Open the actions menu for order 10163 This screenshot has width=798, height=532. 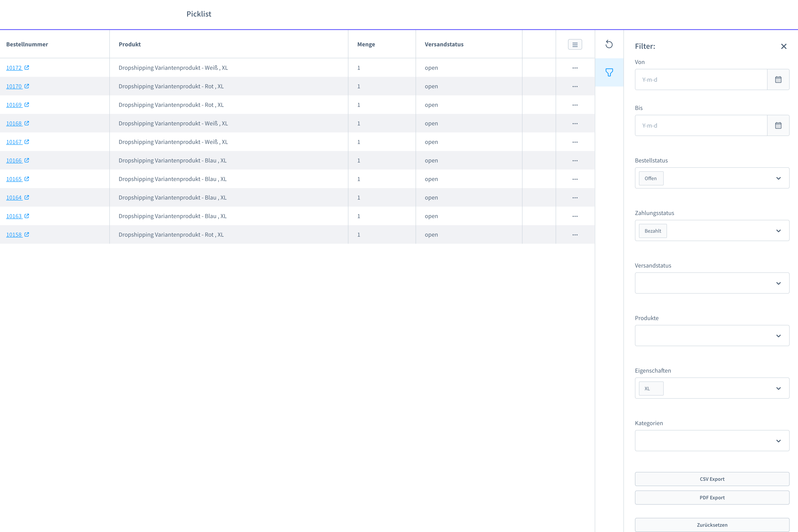[575, 216]
